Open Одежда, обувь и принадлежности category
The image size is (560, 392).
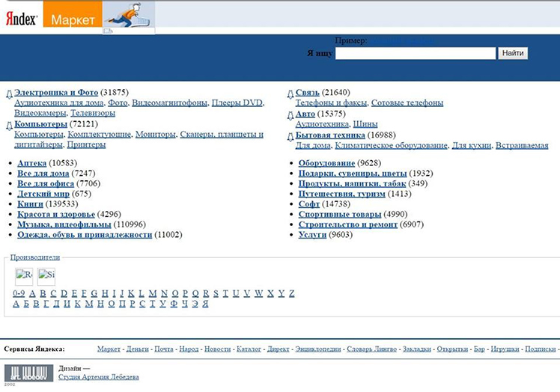point(85,235)
